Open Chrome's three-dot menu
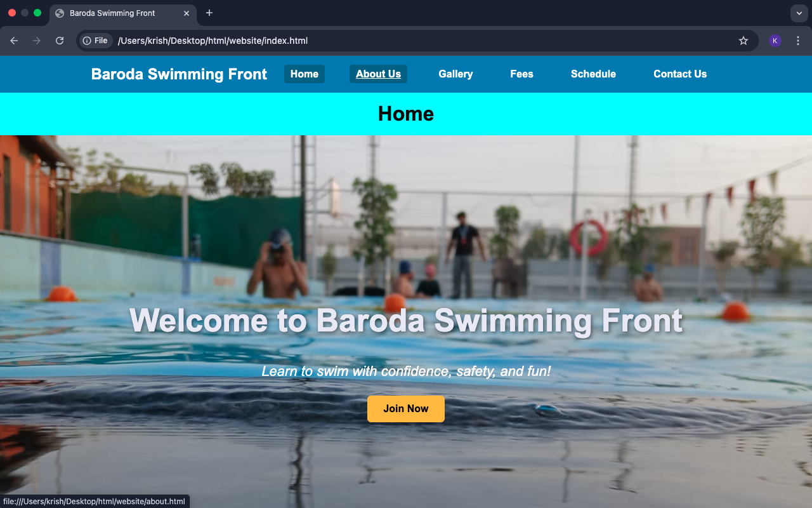The image size is (812, 508). point(798,41)
